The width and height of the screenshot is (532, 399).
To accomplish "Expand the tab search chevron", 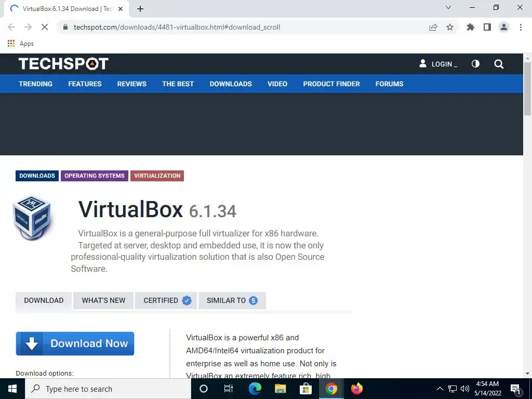I will click(448, 7).
